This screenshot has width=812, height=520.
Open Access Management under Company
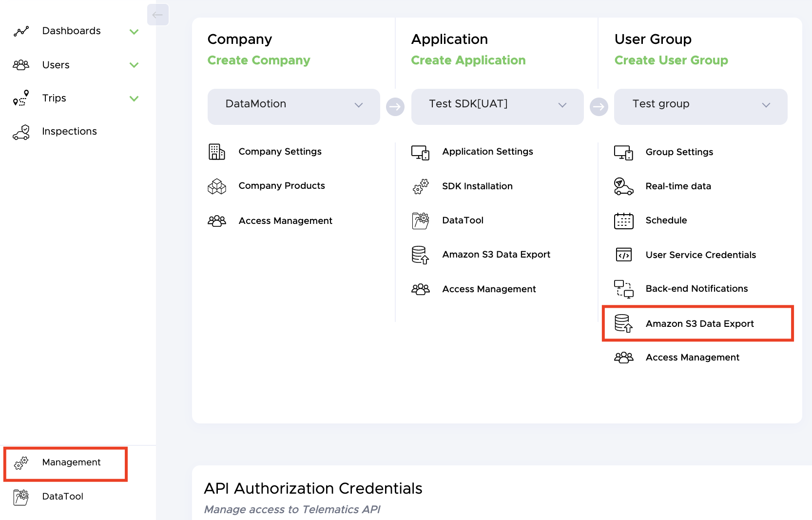[x=285, y=221]
